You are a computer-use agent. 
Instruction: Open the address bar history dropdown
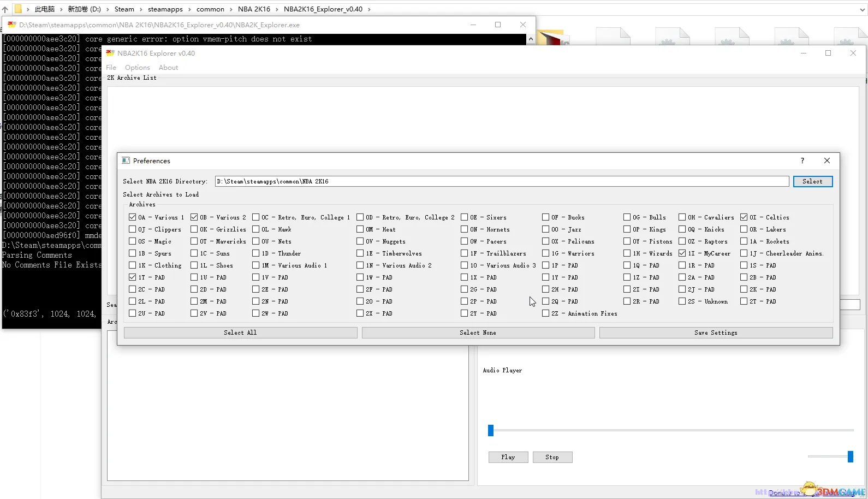(x=862, y=9)
